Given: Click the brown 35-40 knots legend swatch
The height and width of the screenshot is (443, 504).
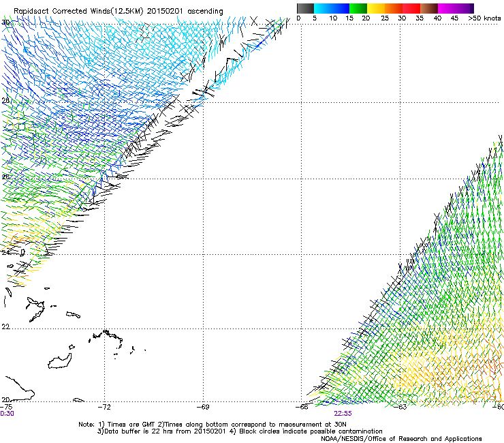Looking at the screenshot, I should [x=429, y=8].
